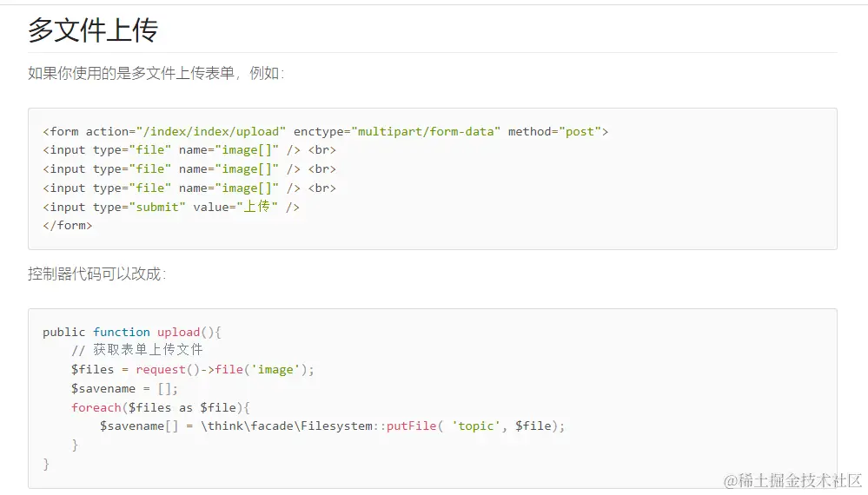Click the $savename = [] declaration line

(x=124, y=389)
